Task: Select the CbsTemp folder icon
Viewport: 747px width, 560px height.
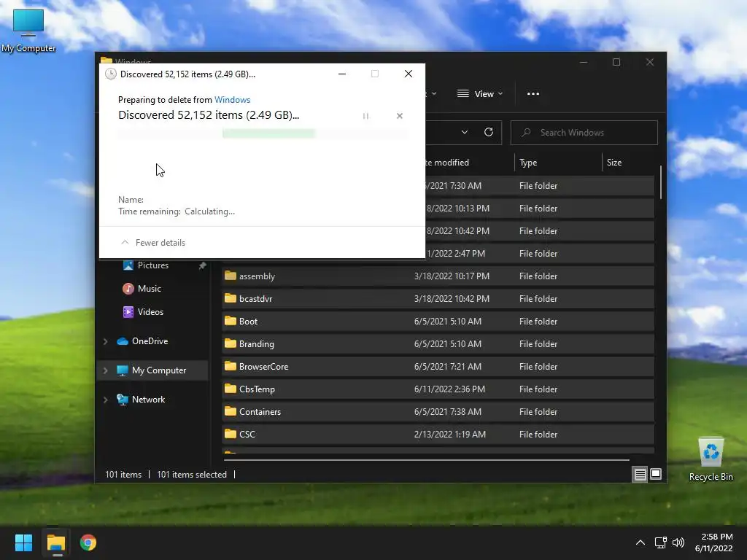Action: [x=231, y=389]
